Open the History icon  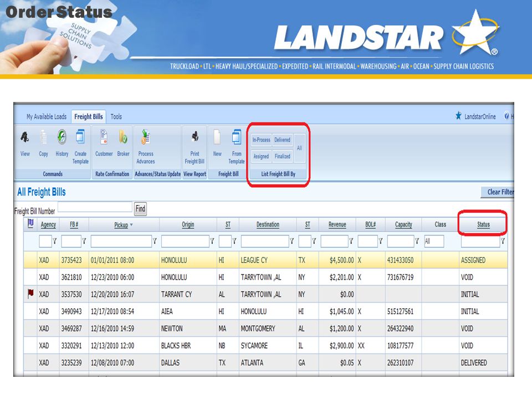62,137
